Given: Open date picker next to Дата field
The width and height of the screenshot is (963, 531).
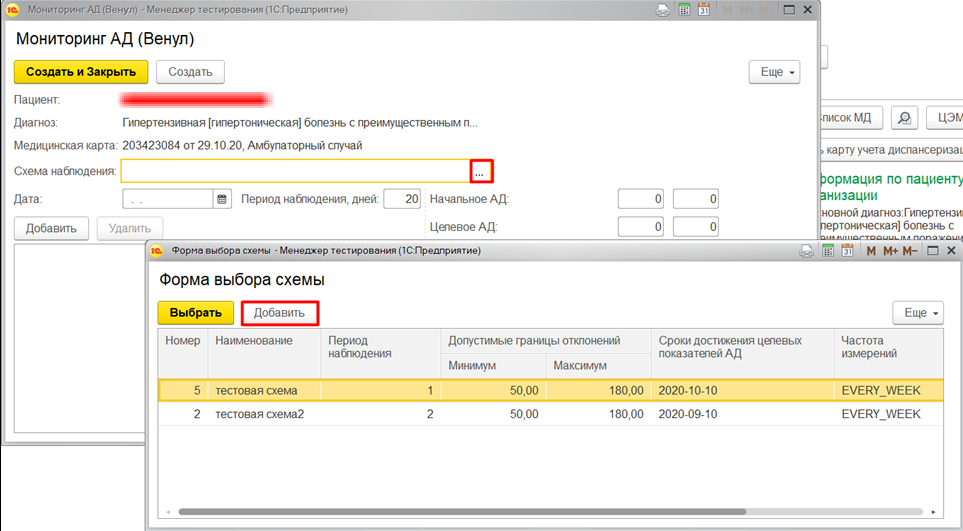Looking at the screenshot, I should [223, 199].
